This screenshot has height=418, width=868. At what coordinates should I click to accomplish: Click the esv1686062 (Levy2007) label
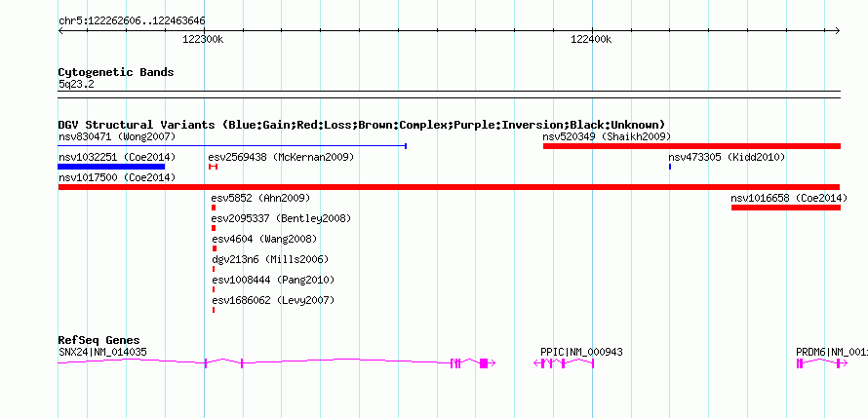tap(273, 300)
